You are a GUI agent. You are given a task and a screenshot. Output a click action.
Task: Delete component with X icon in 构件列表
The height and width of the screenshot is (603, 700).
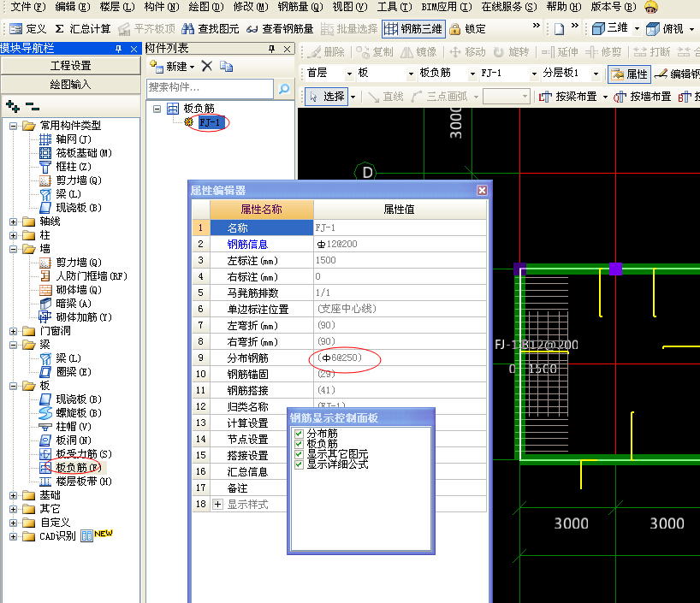206,66
